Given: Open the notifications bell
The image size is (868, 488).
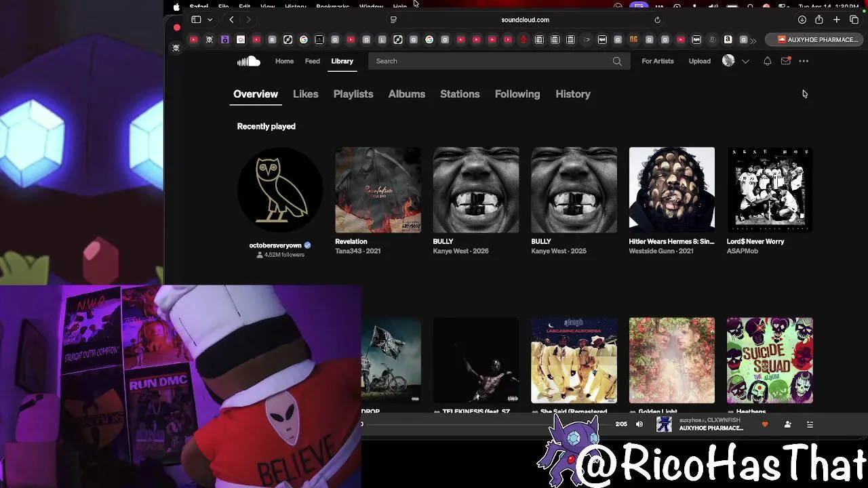Looking at the screenshot, I should tap(767, 61).
